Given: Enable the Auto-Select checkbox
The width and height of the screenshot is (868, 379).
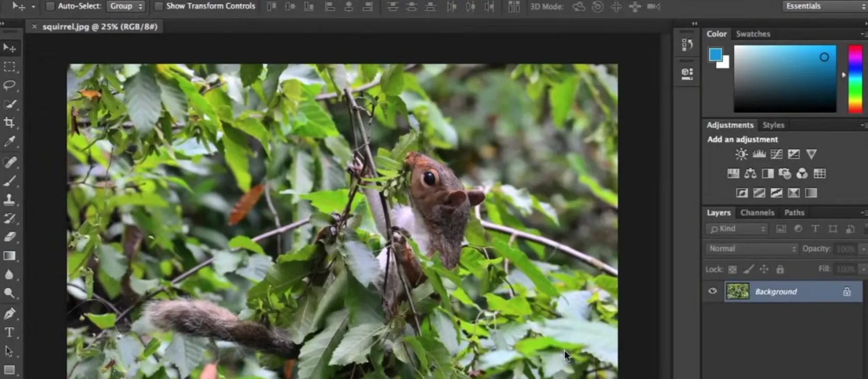Looking at the screenshot, I should [50, 6].
